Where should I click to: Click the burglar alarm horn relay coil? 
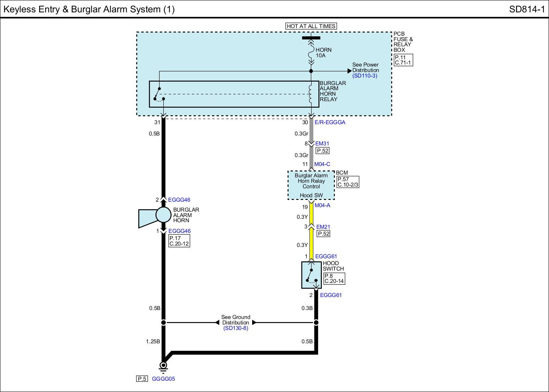(311, 94)
